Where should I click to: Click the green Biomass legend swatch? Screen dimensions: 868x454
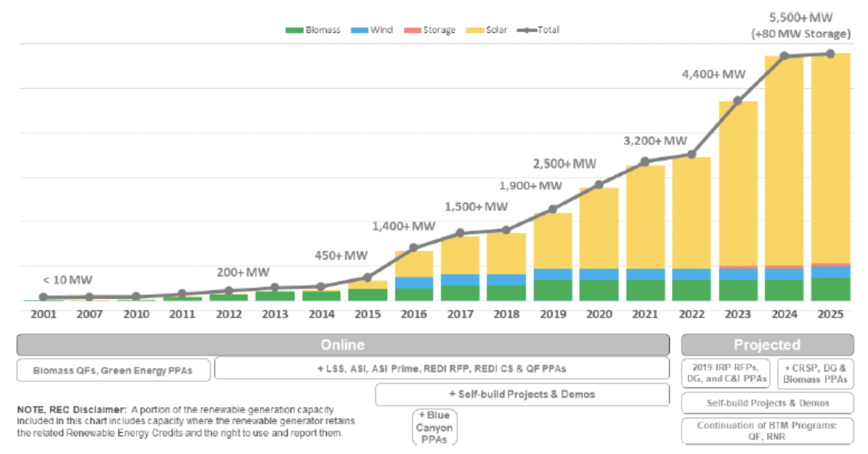point(294,30)
